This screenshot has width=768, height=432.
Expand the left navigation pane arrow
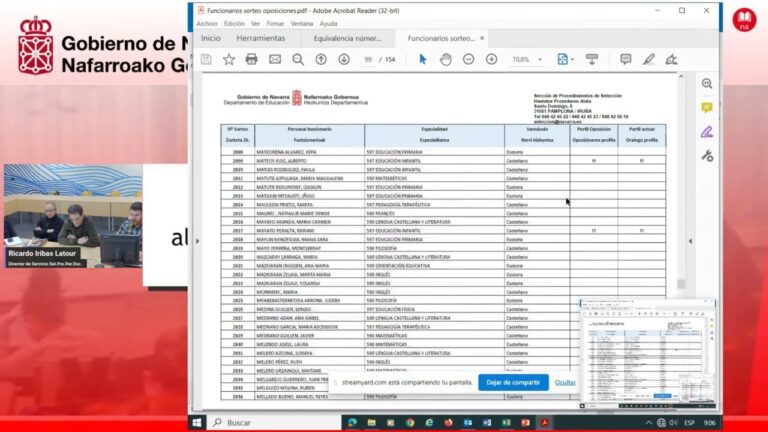(x=197, y=241)
